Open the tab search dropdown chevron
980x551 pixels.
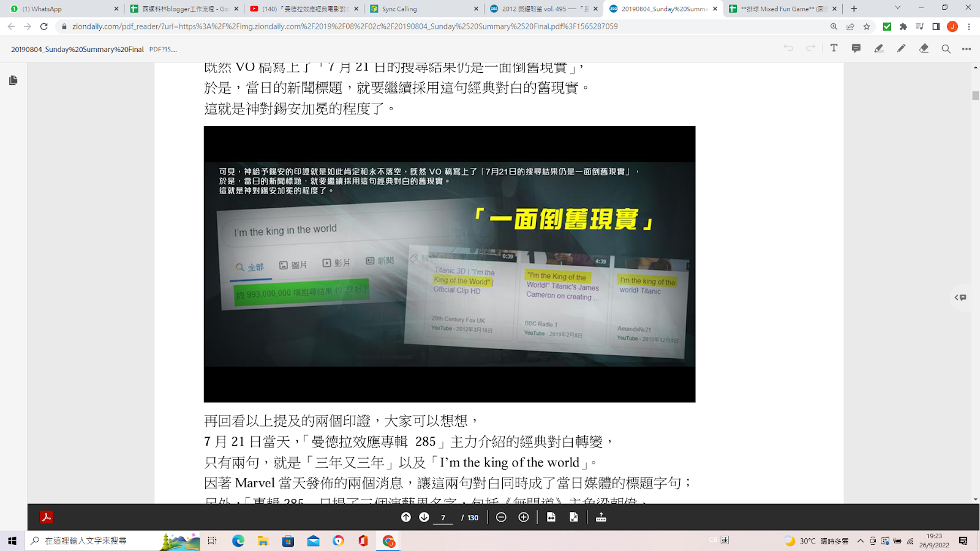pos(897,8)
